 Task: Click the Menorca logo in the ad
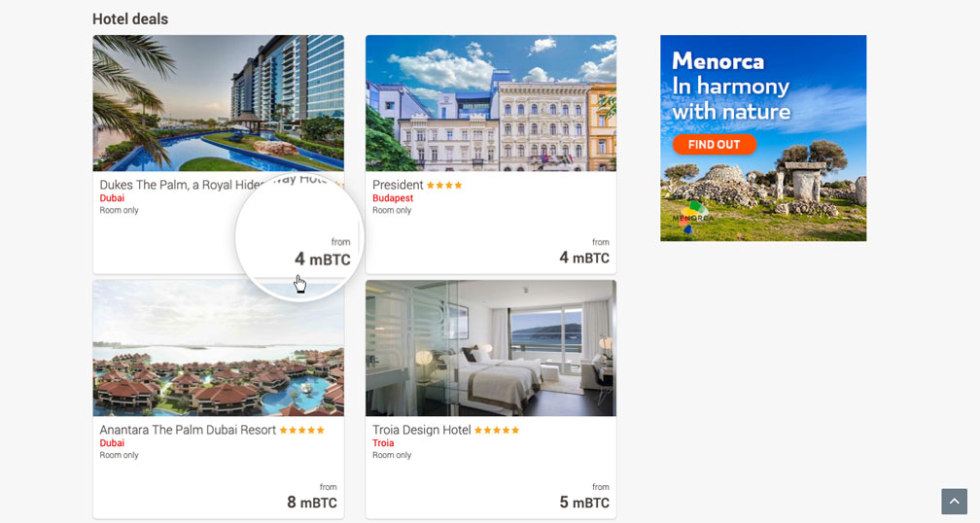692,218
